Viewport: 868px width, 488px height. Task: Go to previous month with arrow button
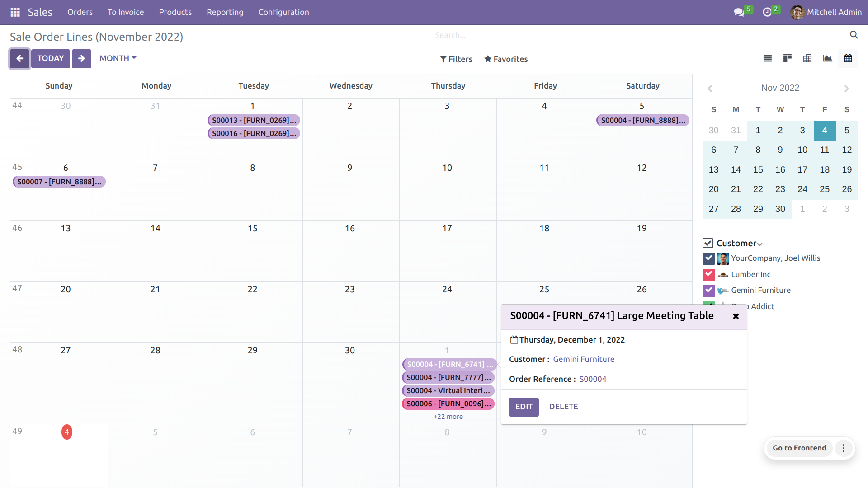coord(19,58)
